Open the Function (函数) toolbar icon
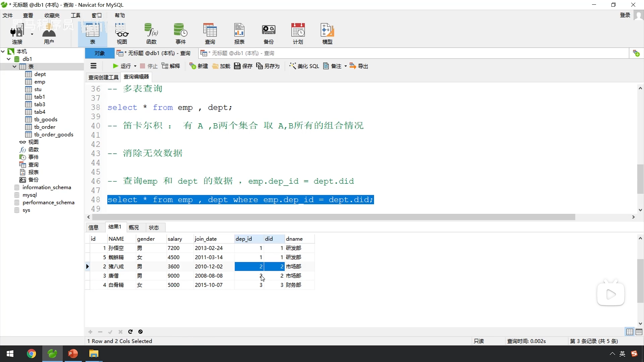644x362 pixels. tap(151, 34)
